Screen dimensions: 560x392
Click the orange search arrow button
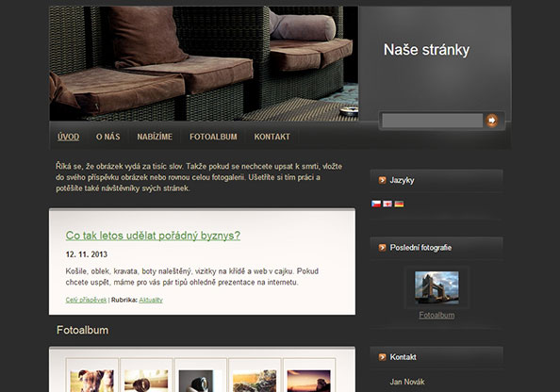tap(492, 121)
